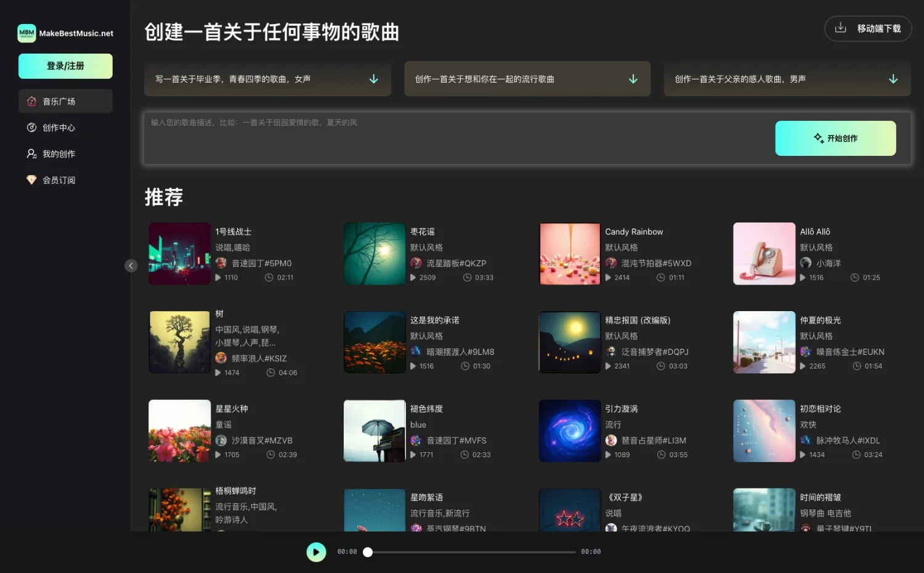
Task: Open the 星吻絮语 song title
Action: click(427, 497)
